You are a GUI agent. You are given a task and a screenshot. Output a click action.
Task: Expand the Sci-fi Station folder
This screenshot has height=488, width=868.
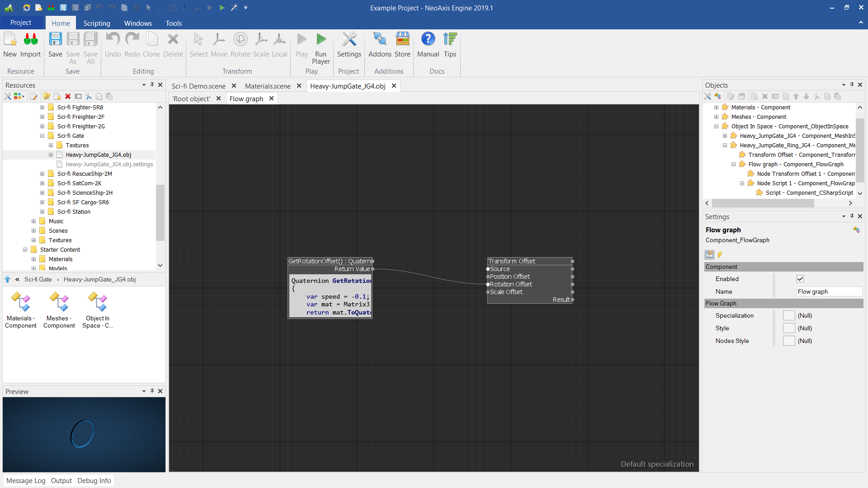point(42,211)
